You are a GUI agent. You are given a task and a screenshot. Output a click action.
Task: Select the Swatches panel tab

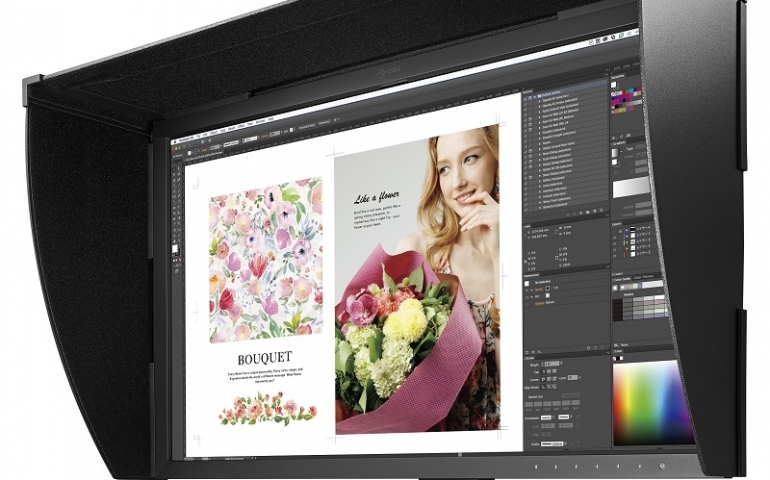click(620, 76)
